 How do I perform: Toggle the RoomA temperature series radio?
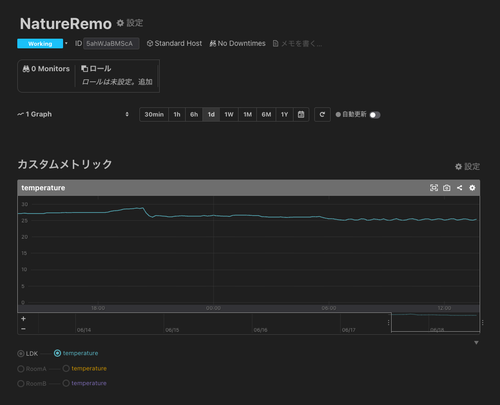[66, 368]
